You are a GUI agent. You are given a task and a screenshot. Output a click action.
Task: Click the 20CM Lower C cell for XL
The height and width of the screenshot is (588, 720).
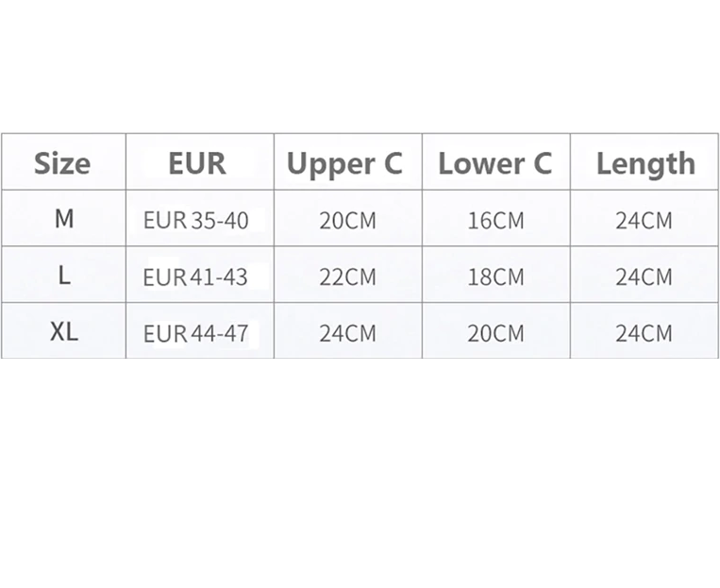[x=495, y=333]
